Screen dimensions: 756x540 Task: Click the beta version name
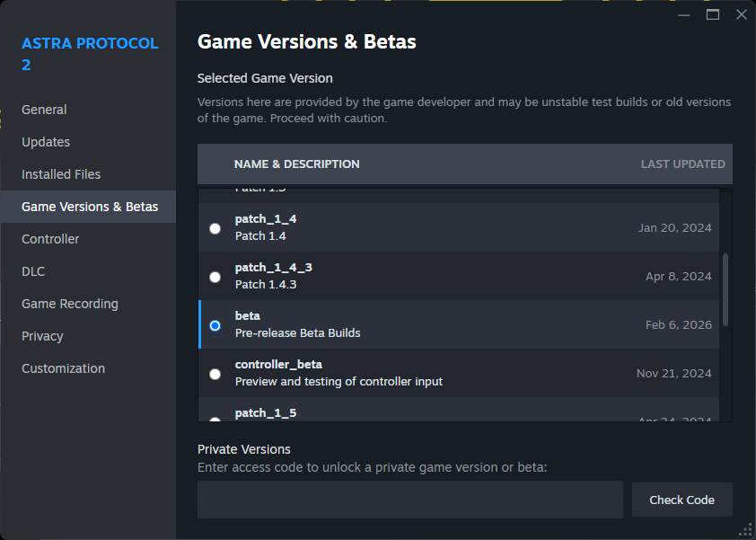click(x=247, y=315)
